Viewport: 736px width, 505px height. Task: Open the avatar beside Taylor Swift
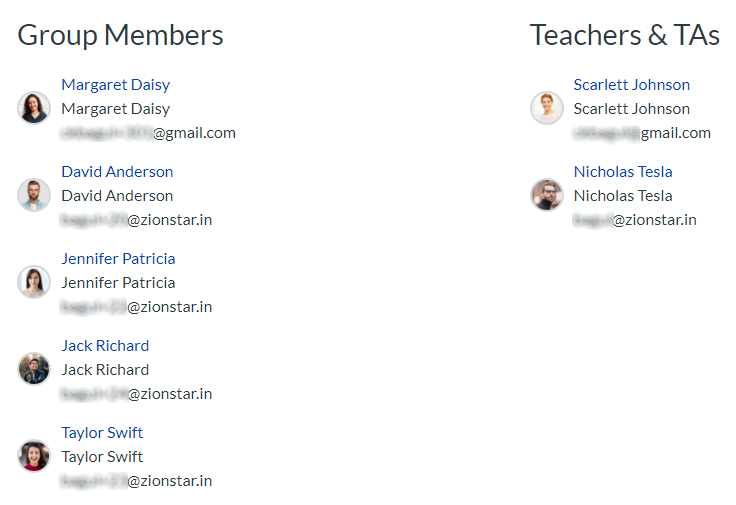pos(34,456)
